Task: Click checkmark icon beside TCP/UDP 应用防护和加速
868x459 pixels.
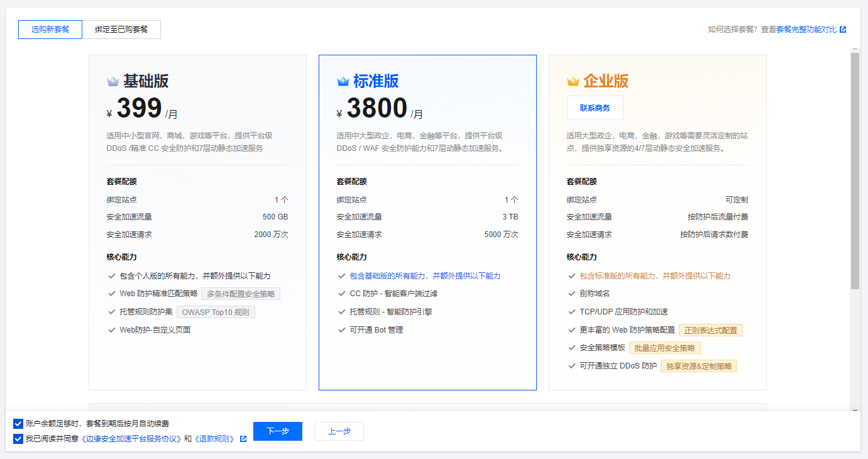Action: point(572,312)
